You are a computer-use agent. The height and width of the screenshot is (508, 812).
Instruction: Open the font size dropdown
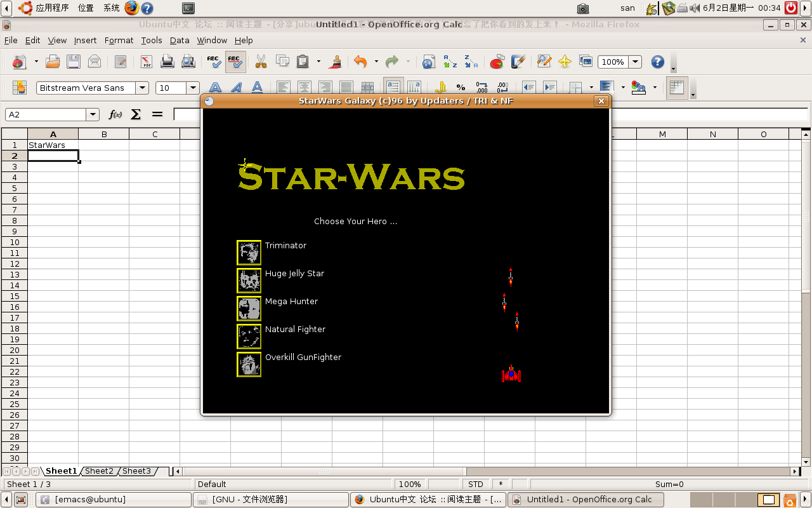click(x=193, y=88)
